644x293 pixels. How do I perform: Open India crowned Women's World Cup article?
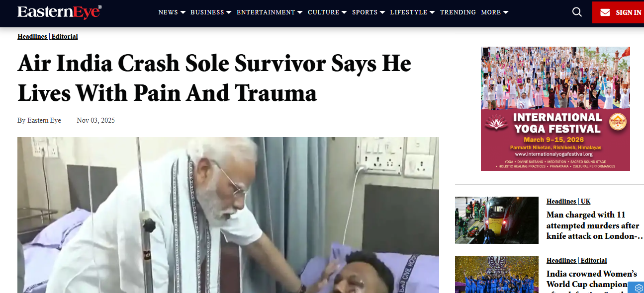[x=592, y=279]
